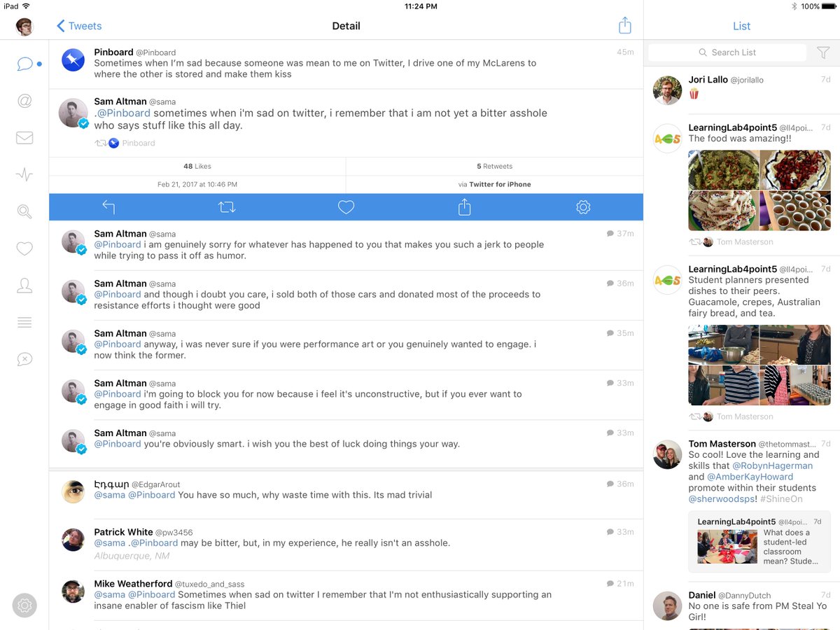Screen dimensions: 840x630
Task: Tap EdgarArout's eye avatar
Action: coord(73,492)
